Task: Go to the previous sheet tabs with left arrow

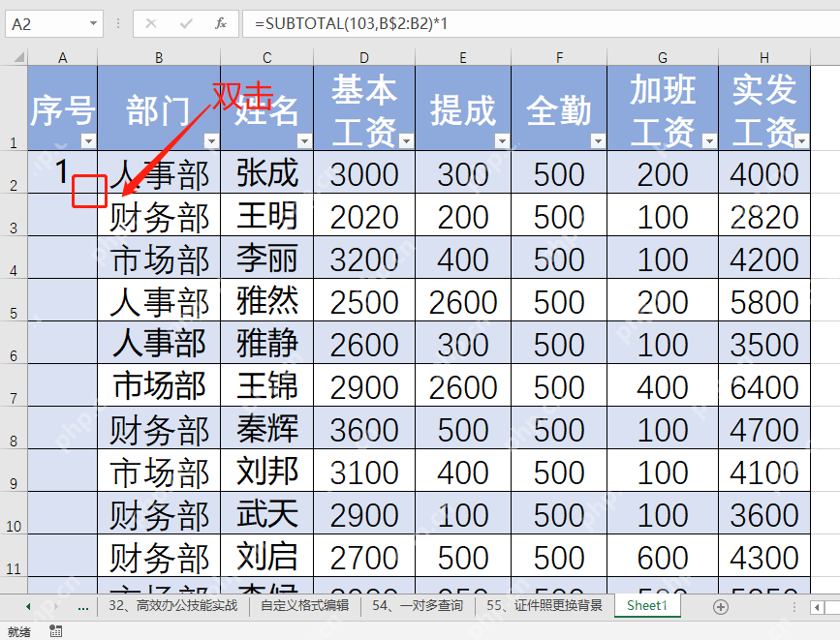Action: [x=28, y=607]
